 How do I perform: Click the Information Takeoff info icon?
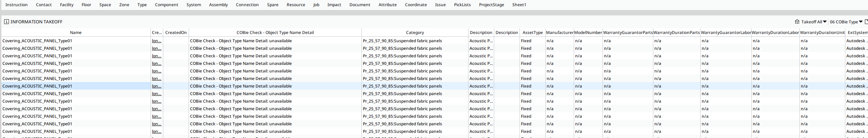click(x=7, y=22)
